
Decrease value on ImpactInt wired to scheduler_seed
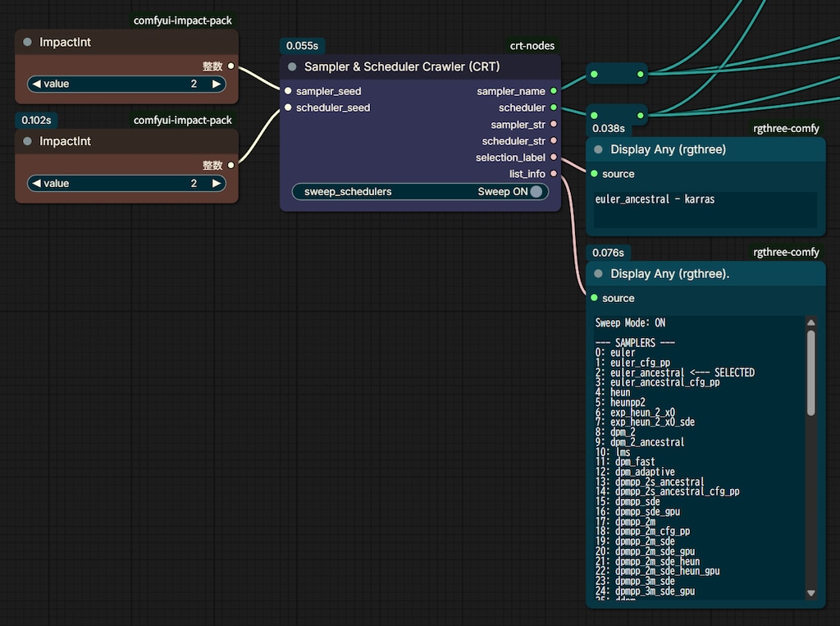(x=36, y=183)
